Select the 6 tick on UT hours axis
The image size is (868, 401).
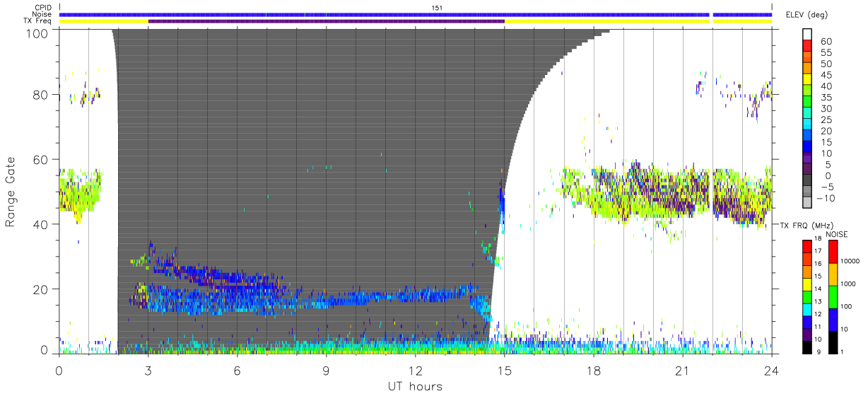pyautogui.click(x=237, y=369)
